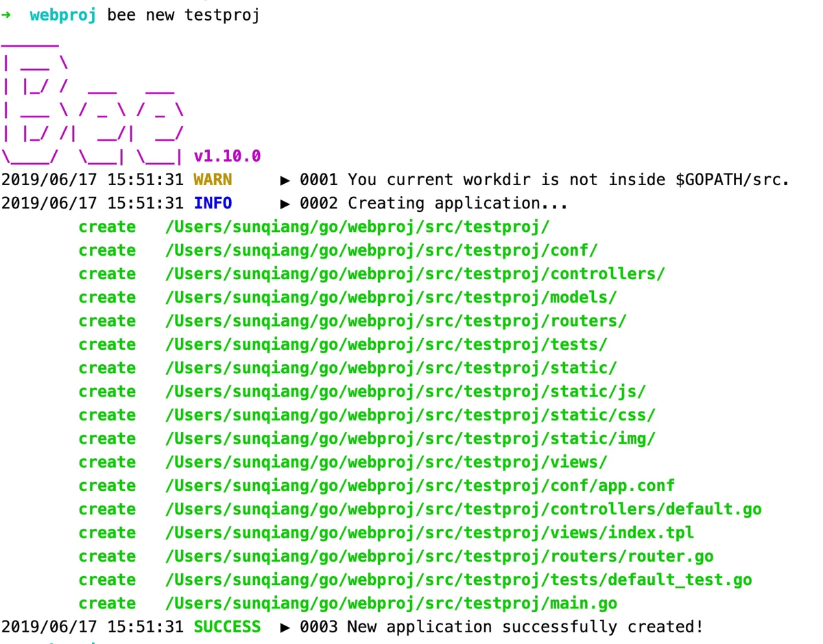Click the log sequence number '0002'
The width and height of the screenshot is (823, 644).
319,203
